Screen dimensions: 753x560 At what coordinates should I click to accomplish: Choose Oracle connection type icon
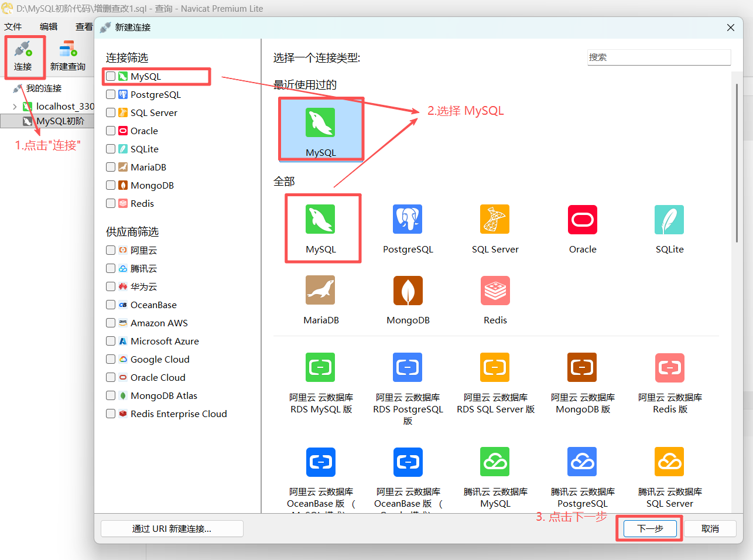[583, 219]
